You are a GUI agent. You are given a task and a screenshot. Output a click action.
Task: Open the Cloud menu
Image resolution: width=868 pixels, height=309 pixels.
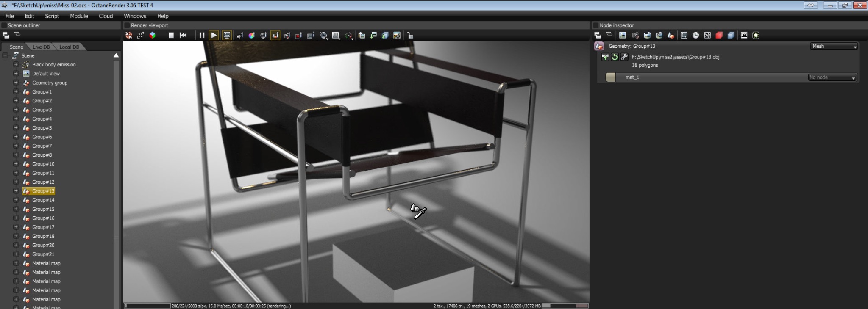106,16
